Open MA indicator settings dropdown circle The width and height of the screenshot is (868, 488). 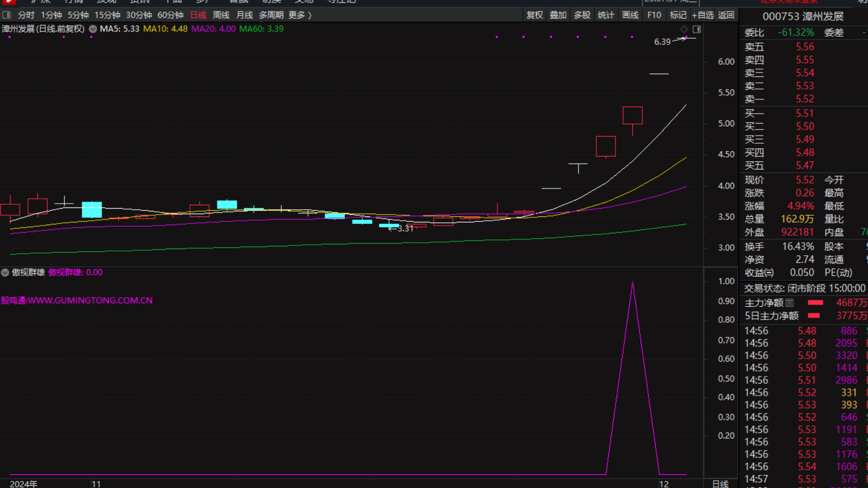click(x=93, y=29)
